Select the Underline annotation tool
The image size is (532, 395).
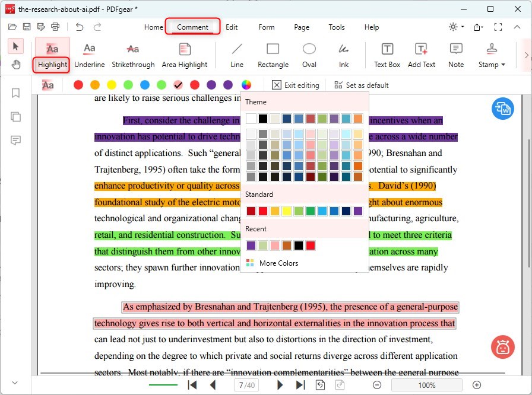(89, 55)
